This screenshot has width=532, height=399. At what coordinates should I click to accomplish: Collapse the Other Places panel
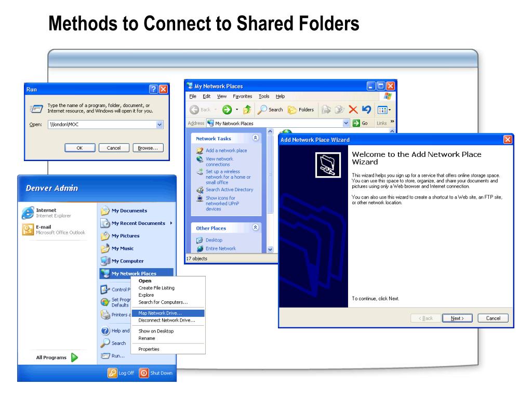[256, 228]
